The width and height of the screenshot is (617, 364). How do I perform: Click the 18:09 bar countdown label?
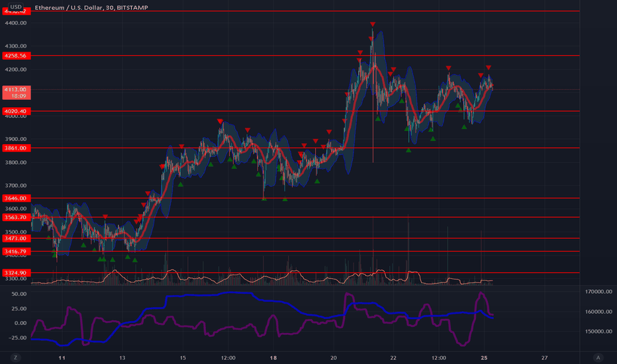click(x=18, y=96)
